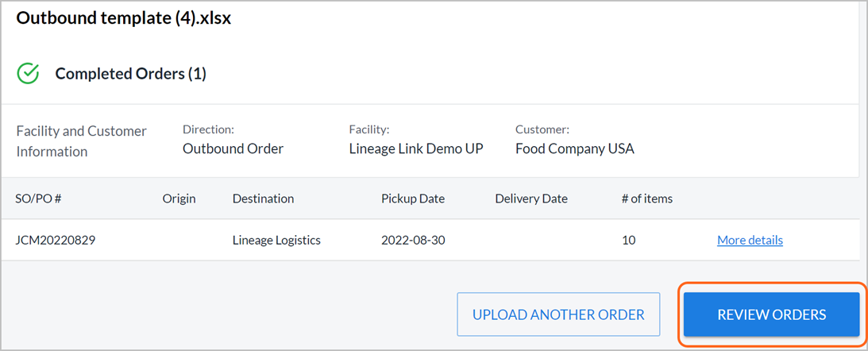The height and width of the screenshot is (351, 868).
Task: Click the Review Orders button
Action: point(772,314)
